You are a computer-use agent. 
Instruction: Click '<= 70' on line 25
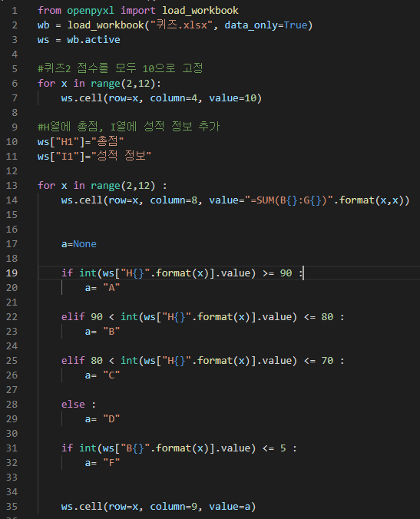click(x=319, y=360)
